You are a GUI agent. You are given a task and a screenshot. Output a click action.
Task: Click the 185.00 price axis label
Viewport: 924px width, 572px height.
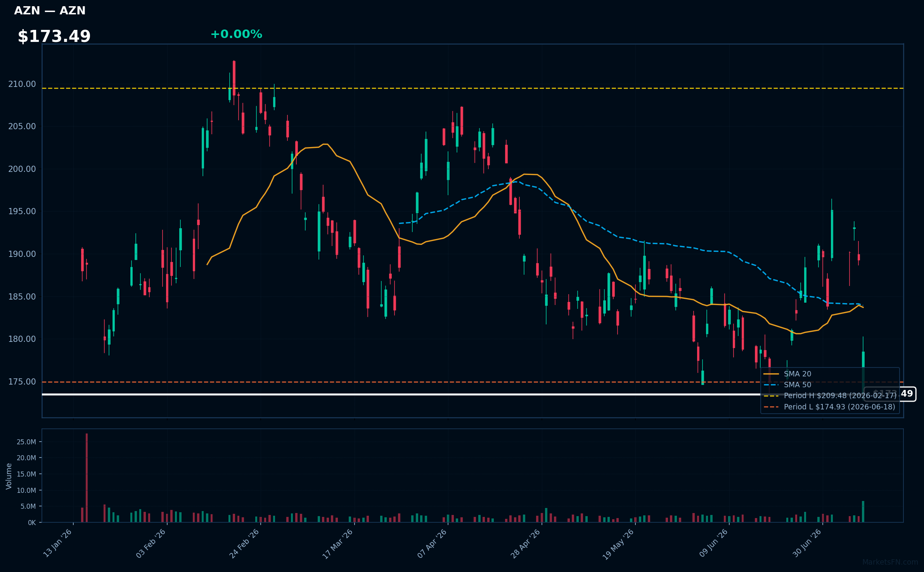22,296
